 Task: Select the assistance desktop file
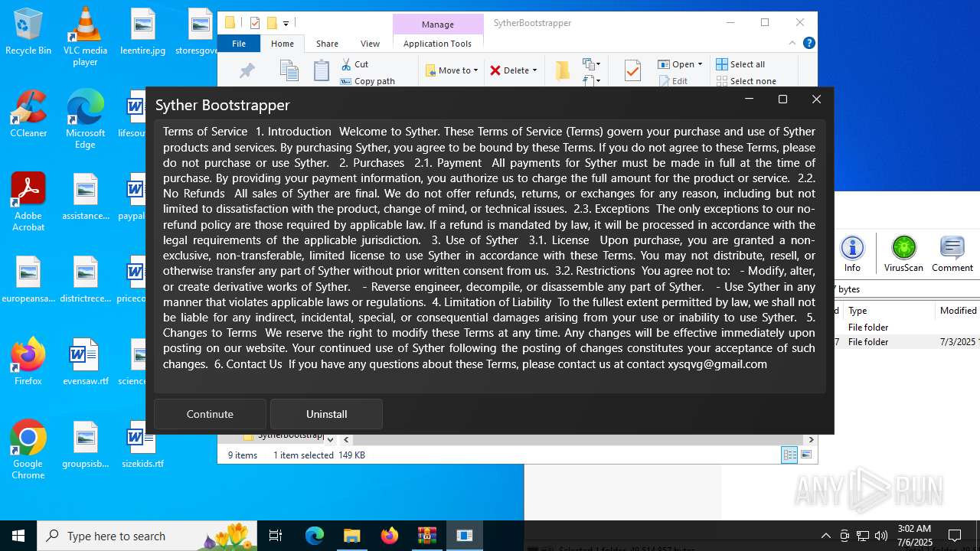(x=85, y=197)
